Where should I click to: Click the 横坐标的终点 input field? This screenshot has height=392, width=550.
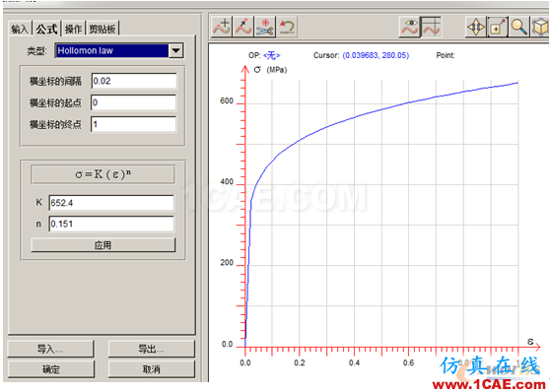134,124
